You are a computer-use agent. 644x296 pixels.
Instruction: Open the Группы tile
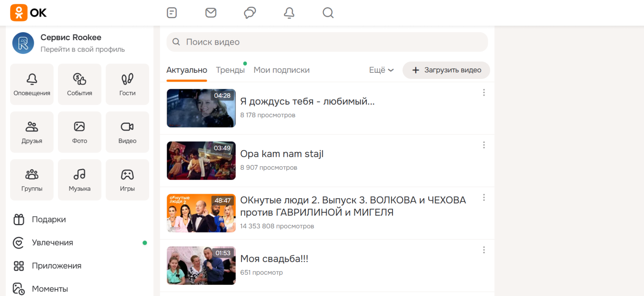[32, 180]
